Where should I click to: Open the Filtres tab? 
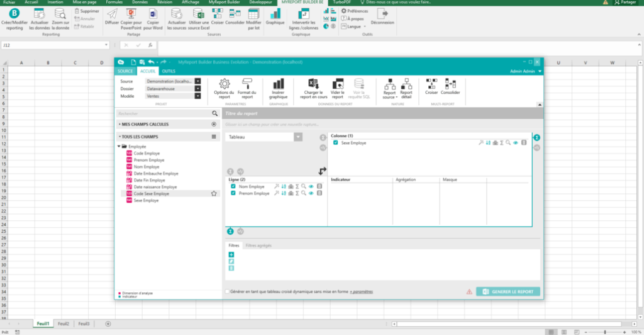[x=234, y=246]
